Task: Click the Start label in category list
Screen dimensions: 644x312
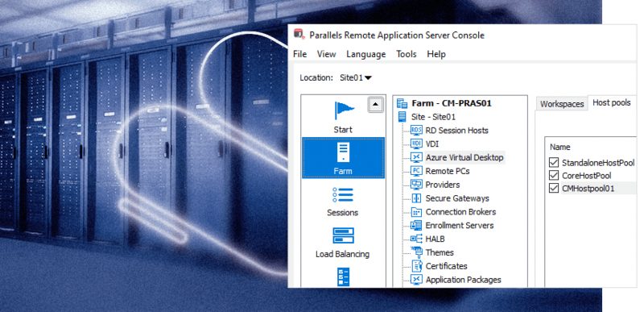Action: click(x=343, y=130)
